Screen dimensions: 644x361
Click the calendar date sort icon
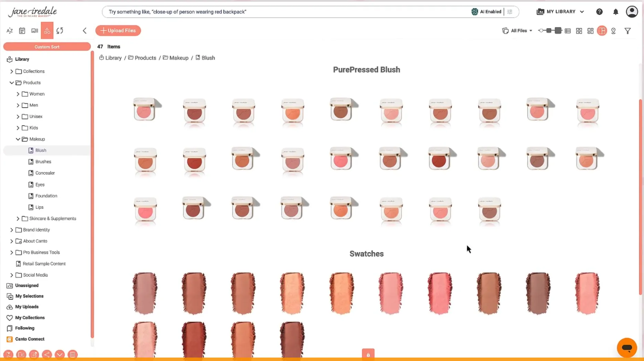click(x=22, y=31)
